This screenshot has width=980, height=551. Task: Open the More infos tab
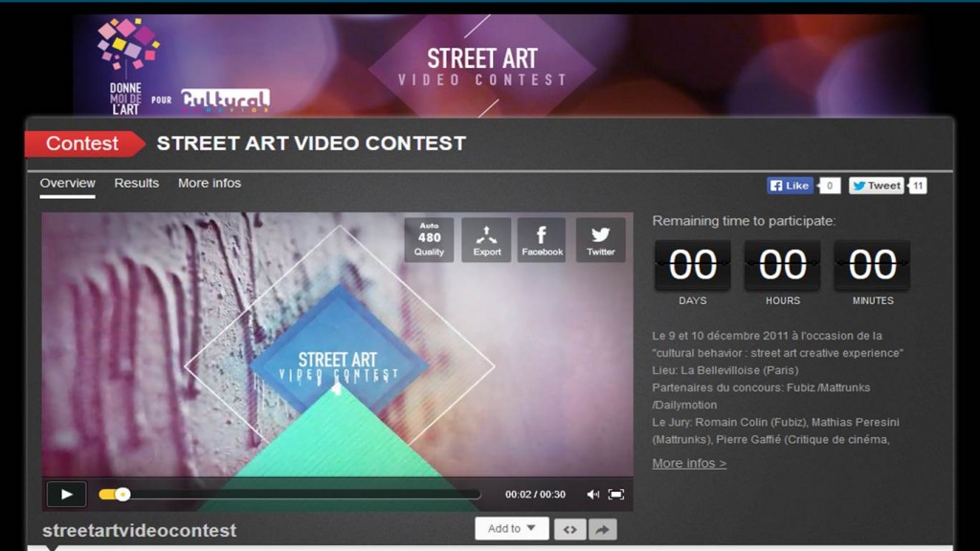(210, 183)
